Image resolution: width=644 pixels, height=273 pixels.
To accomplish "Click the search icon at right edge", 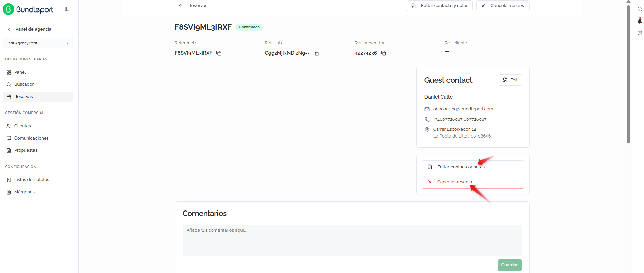I will coord(640,9).
